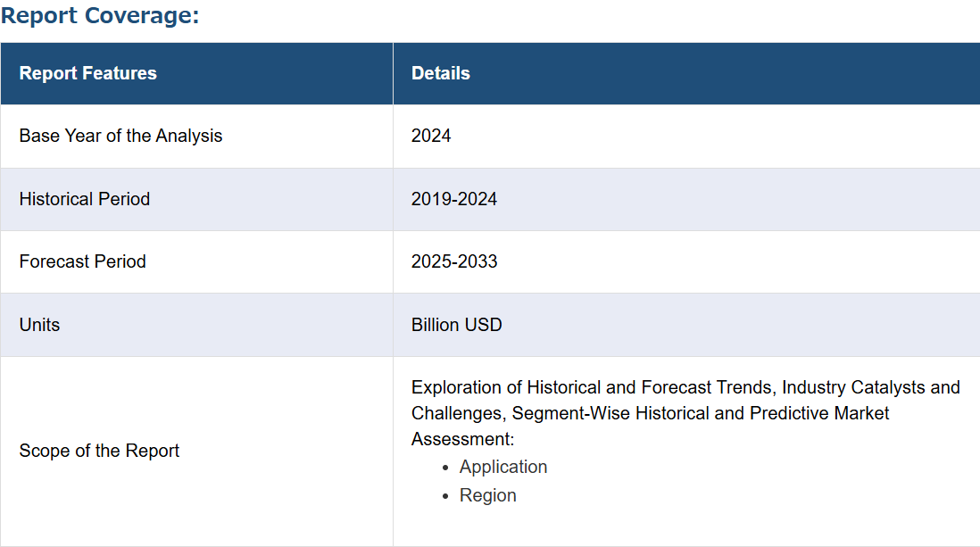Click Base Year of the Analysis cell
This screenshot has height=547, width=980.
tap(120, 136)
